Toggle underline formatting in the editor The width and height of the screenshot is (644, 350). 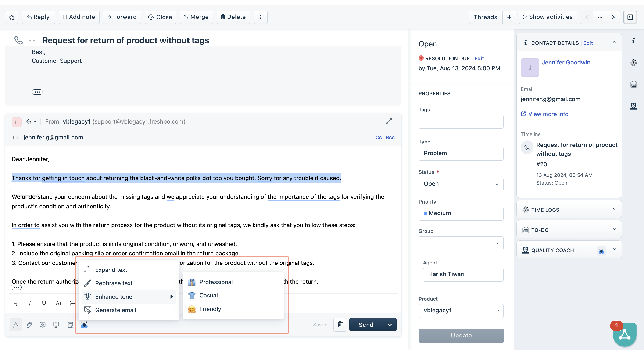click(44, 303)
